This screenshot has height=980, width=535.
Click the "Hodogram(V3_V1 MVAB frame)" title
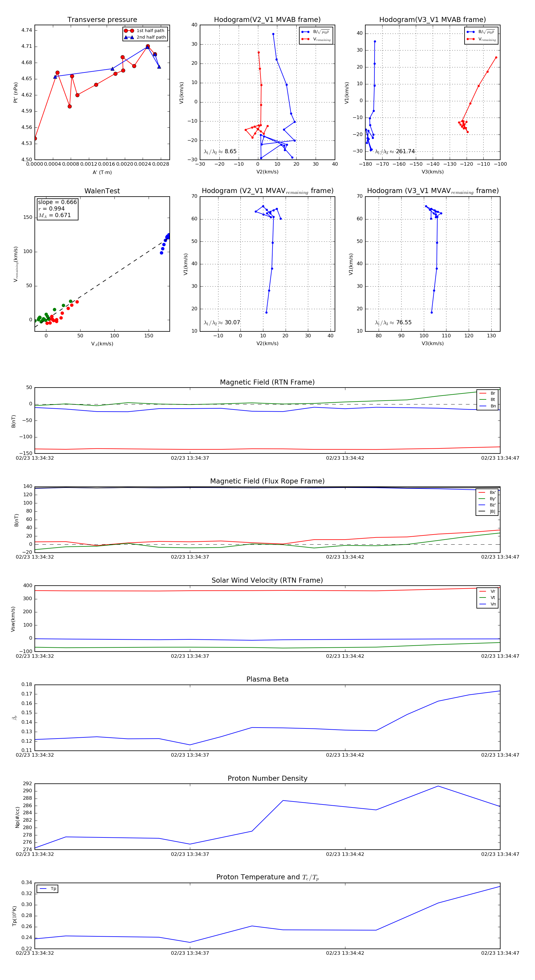(x=432, y=20)
